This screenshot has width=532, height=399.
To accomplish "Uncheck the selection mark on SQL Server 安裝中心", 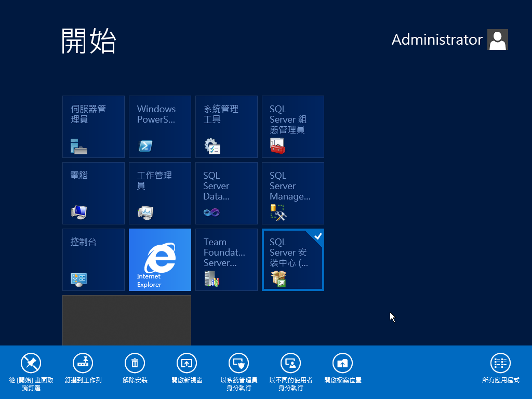I will (x=318, y=236).
